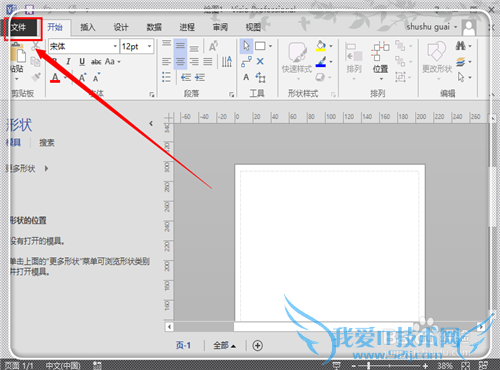Toggle italic formatting
The width and height of the screenshot is (500, 370).
point(68,62)
